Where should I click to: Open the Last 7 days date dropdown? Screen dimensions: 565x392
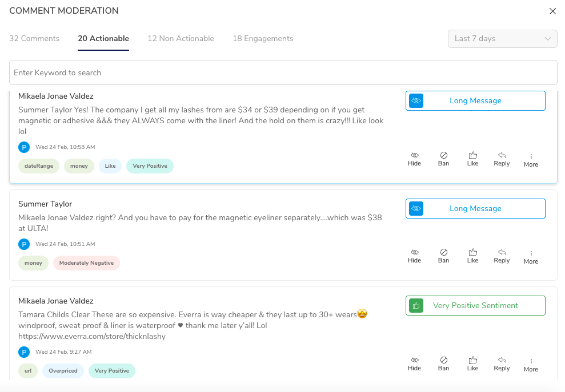(502, 39)
